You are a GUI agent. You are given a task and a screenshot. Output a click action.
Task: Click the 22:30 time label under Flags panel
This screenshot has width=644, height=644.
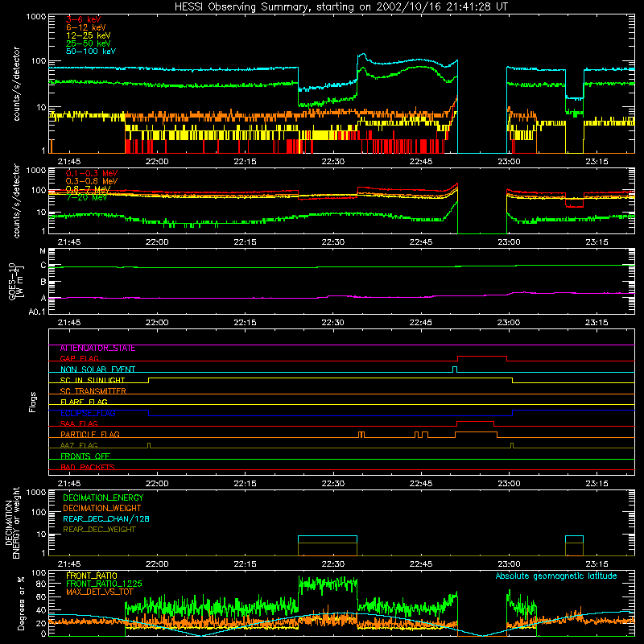332,484
